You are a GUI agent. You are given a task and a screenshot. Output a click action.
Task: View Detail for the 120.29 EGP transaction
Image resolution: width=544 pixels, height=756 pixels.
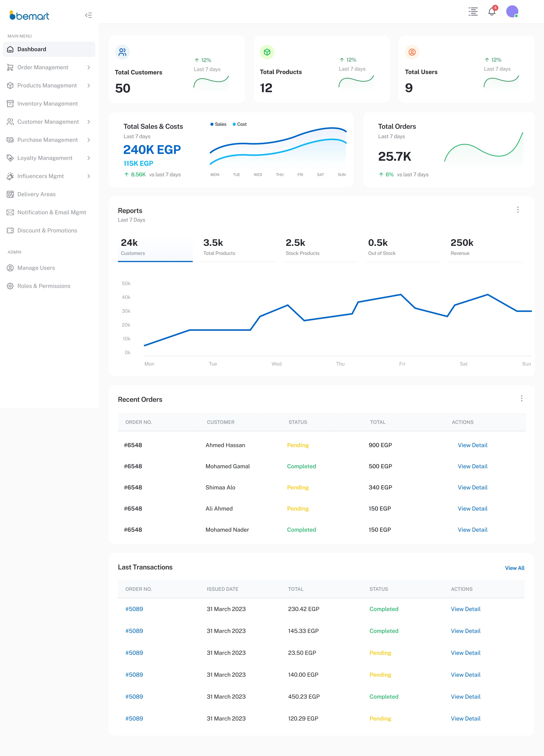click(466, 719)
